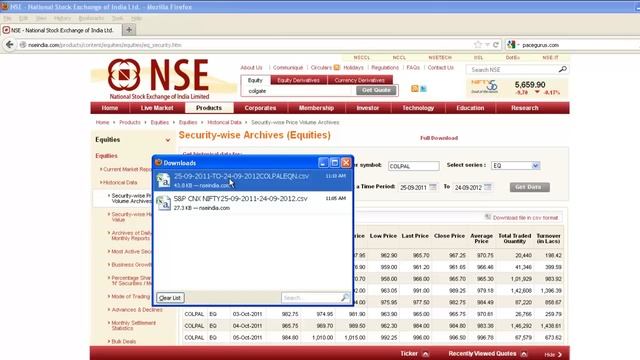Click the search engine icon in browser
This screenshot has width=640, height=360.
tap(511, 44)
